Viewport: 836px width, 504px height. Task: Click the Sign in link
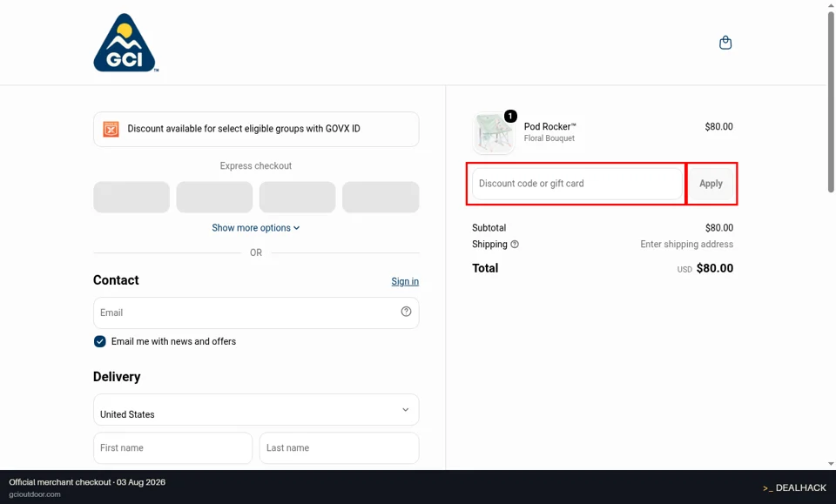point(405,281)
